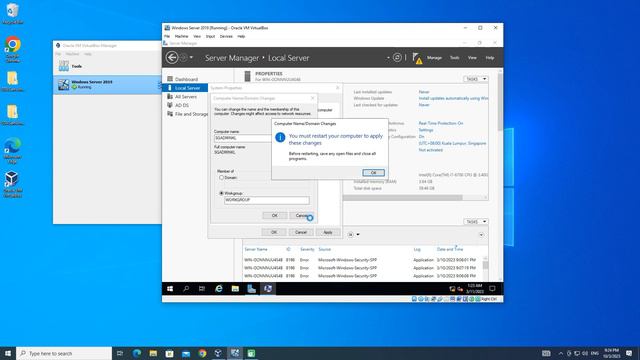
Task: Open Edge in host taskbar
Action: pyautogui.click(x=137, y=353)
